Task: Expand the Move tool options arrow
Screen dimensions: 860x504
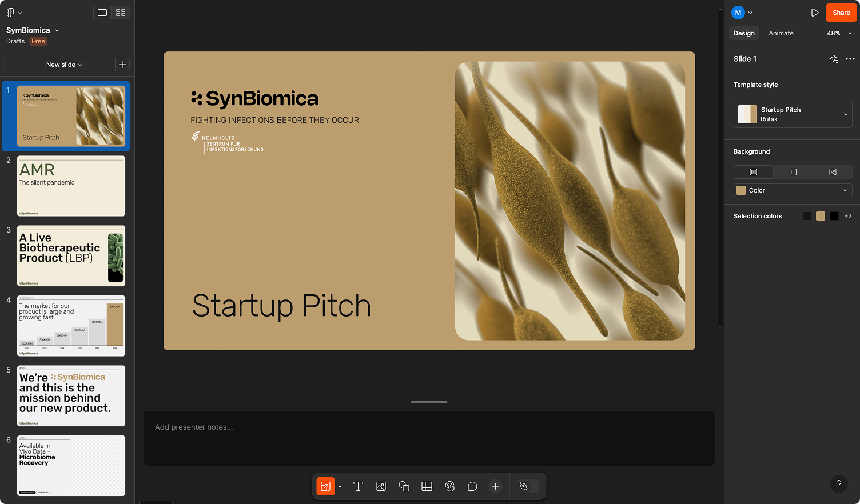Action: (x=340, y=487)
